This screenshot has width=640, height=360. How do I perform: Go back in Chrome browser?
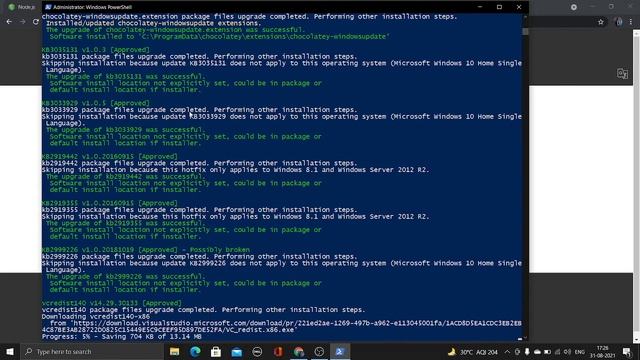pos(9,22)
